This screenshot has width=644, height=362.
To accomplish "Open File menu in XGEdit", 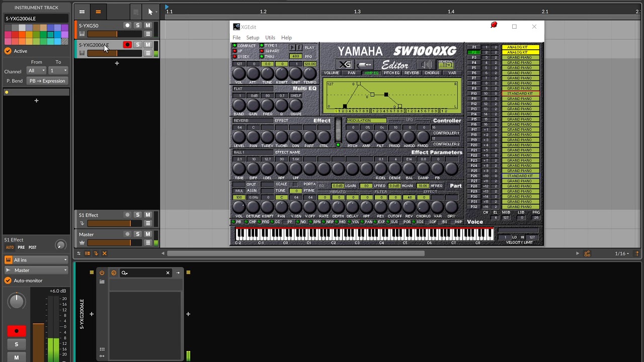I will 236,38.
